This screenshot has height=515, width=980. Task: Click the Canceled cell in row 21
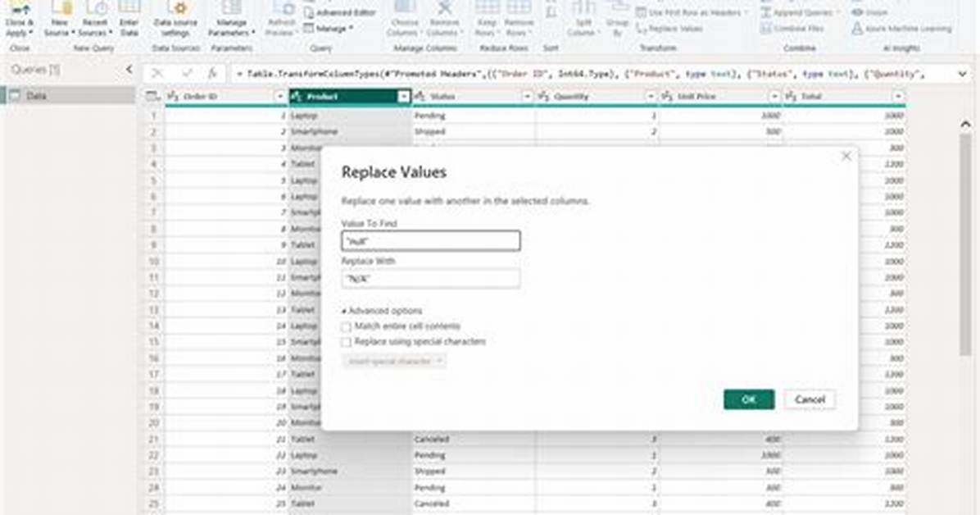click(x=473, y=440)
